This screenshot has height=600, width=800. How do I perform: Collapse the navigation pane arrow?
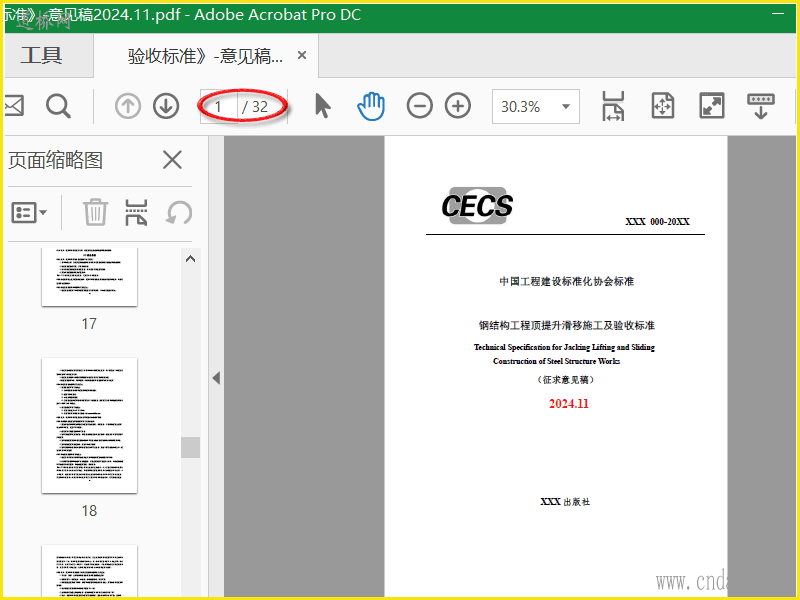coord(216,378)
